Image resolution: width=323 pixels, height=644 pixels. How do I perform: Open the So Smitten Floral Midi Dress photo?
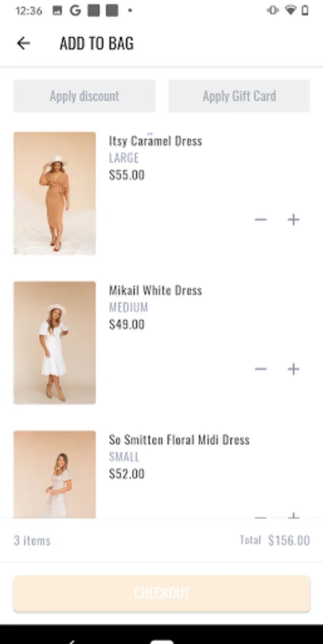[x=54, y=474]
